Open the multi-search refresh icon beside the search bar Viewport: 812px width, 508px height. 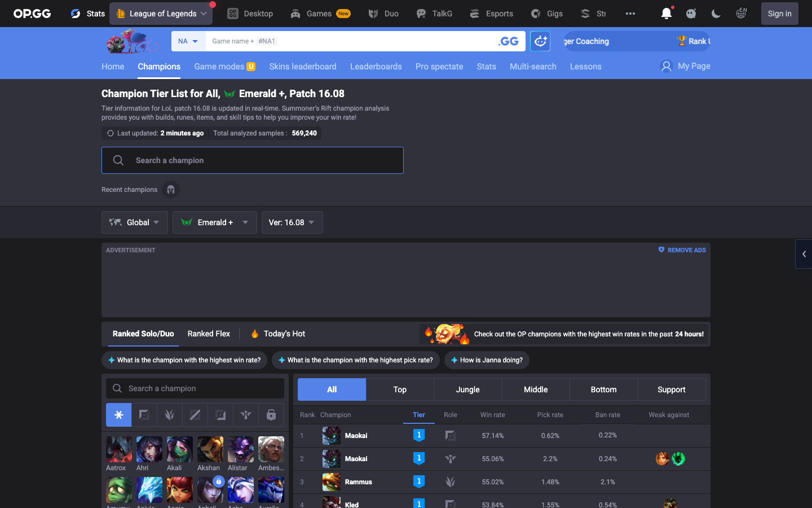tap(540, 41)
